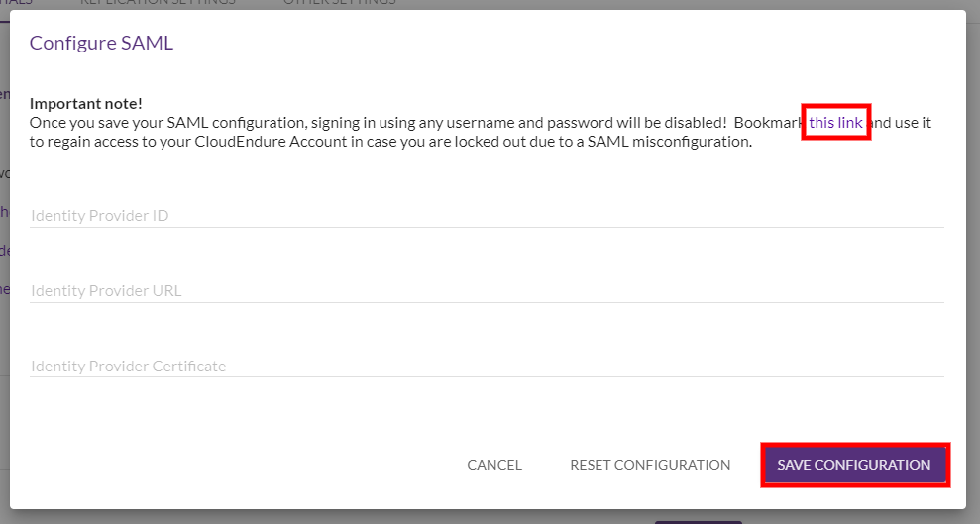Open the Other Settings tab
Image resolution: width=980 pixels, height=524 pixels.
pos(339,3)
